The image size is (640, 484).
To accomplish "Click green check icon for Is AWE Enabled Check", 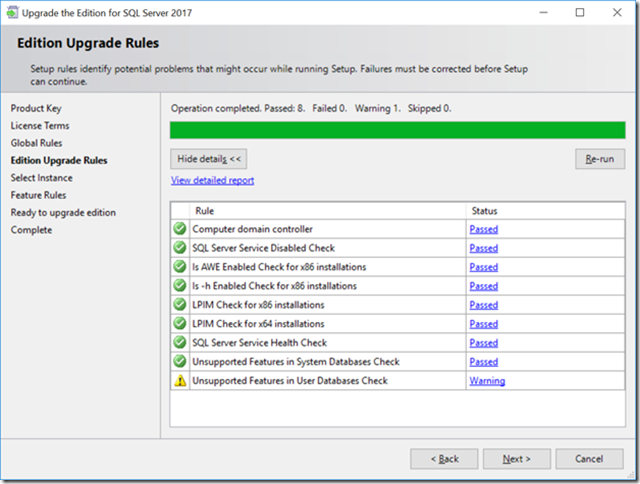I will (x=180, y=266).
